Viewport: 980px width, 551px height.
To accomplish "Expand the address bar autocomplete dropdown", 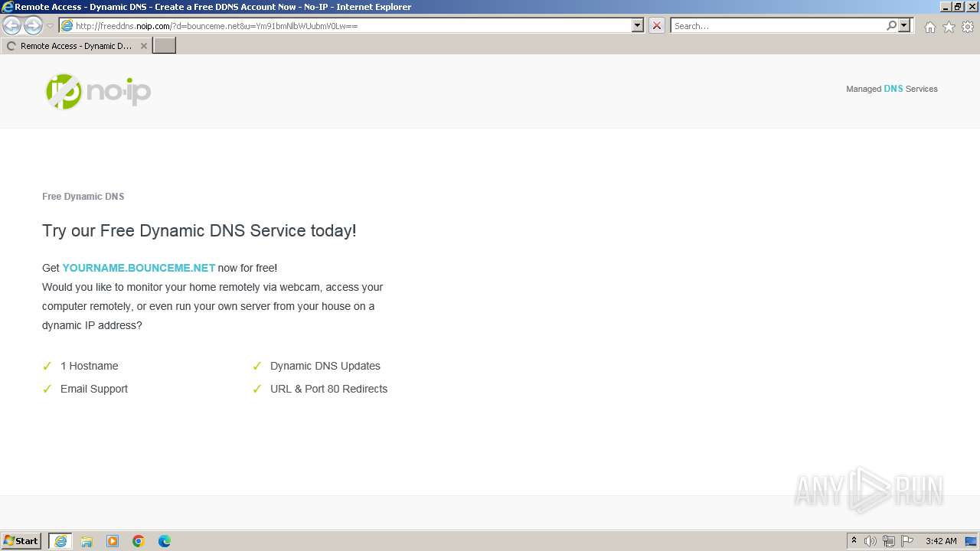I will pos(638,25).
